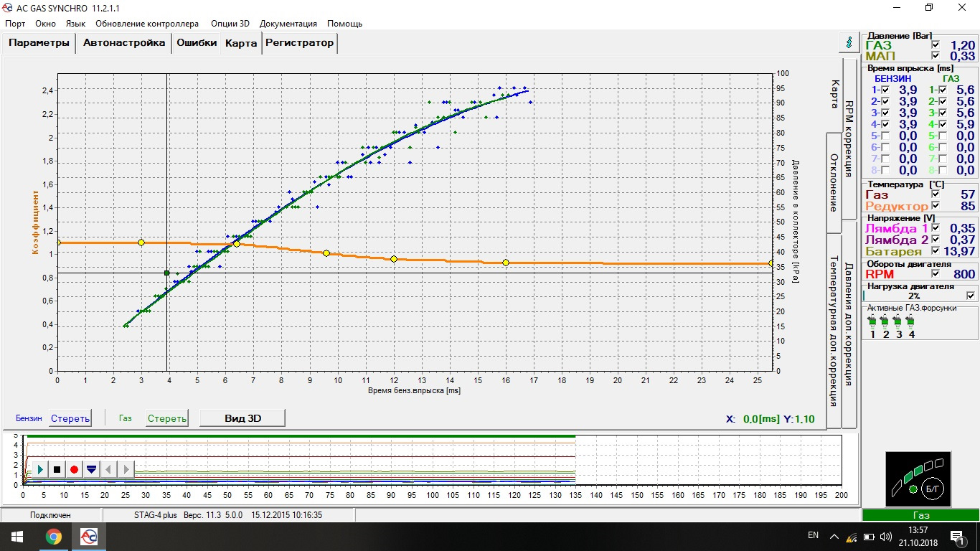The height and width of the screenshot is (551, 980).
Task: Switch to the Регистратор tab
Action: click(300, 43)
